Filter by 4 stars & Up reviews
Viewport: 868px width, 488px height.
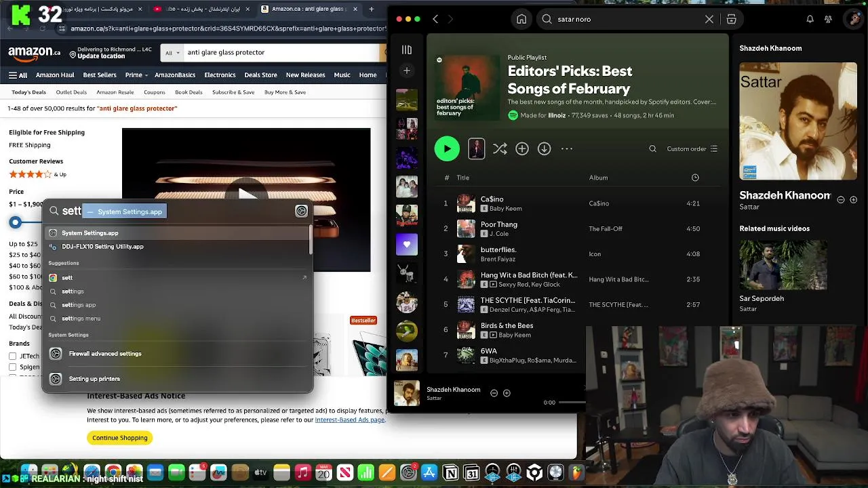(37, 174)
